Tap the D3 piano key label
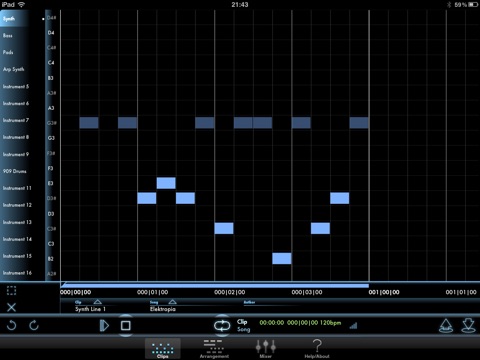 click(x=51, y=214)
